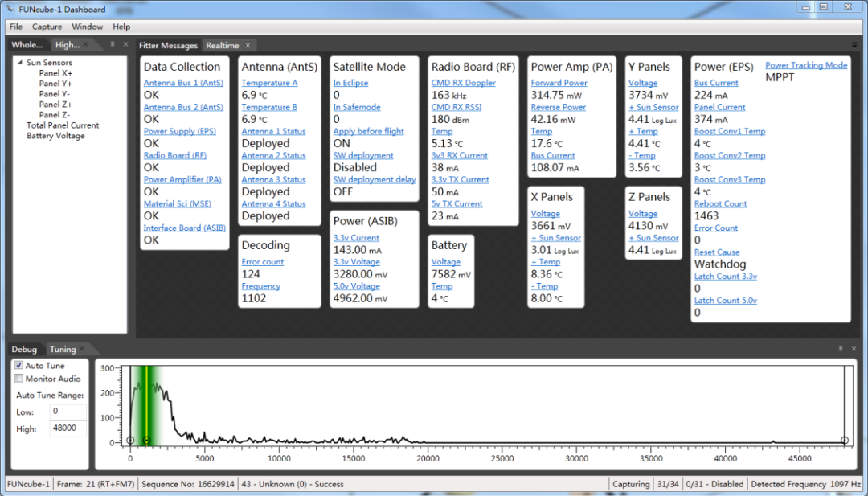Switch to the Fitter Messages tab
The width and height of the screenshot is (868, 496).
point(168,45)
